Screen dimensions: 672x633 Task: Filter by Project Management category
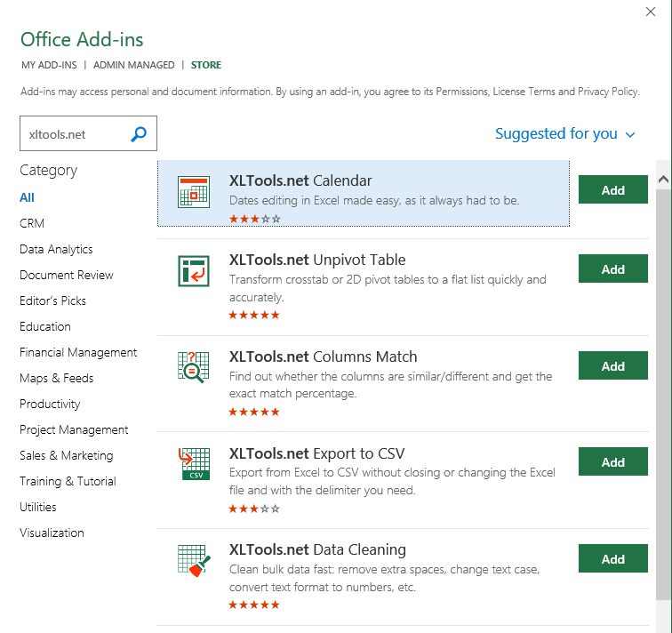pos(74,430)
